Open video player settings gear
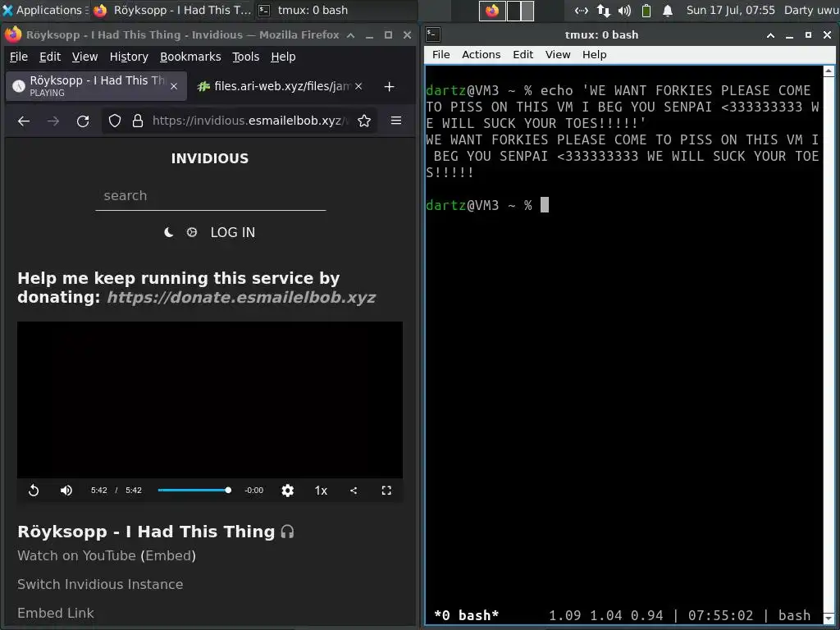 point(288,491)
